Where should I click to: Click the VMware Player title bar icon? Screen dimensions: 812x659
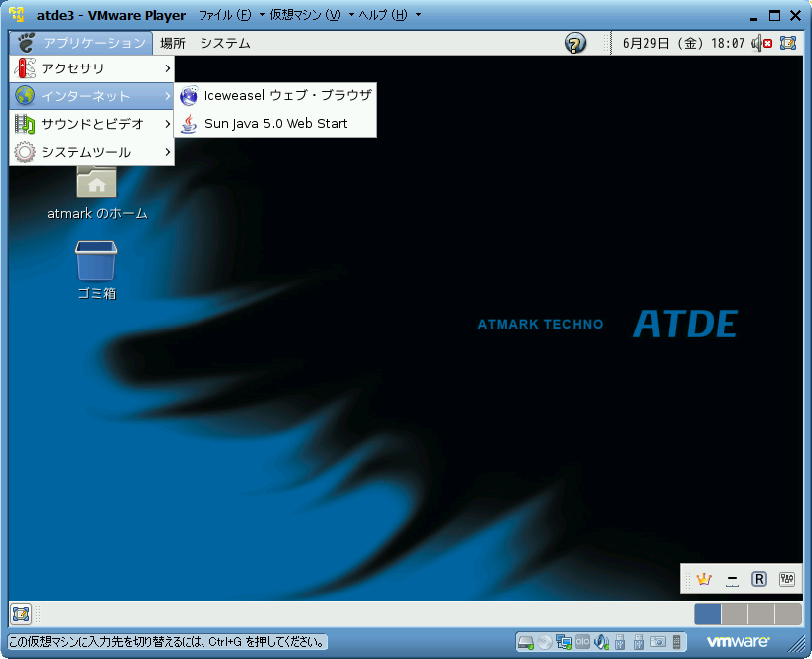[17, 15]
